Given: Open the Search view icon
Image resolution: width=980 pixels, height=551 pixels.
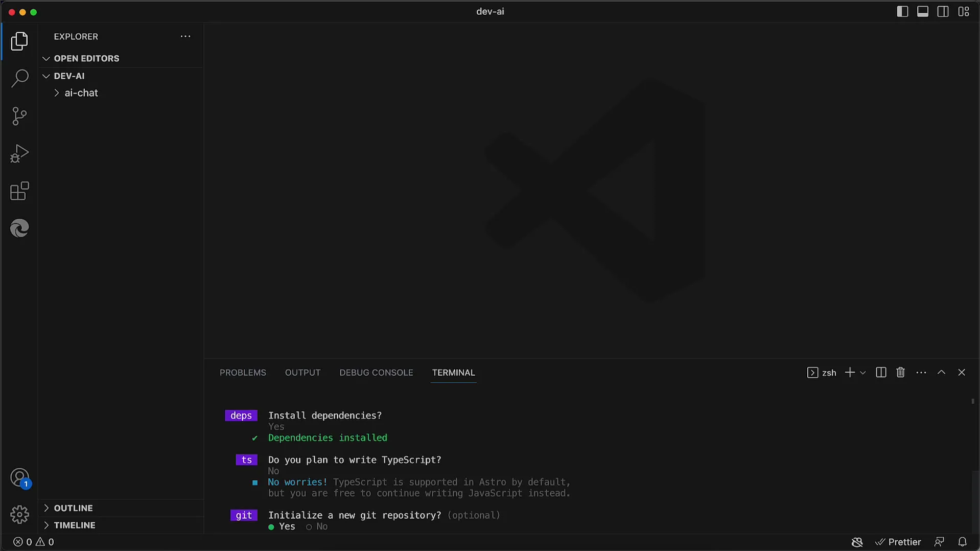Looking at the screenshot, I should 19,78.
